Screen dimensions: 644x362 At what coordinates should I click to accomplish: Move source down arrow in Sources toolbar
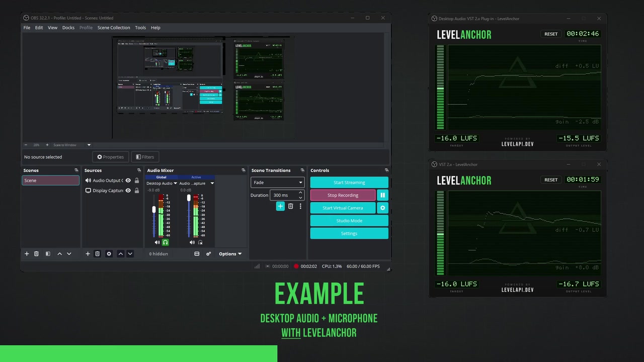[130, 254]
